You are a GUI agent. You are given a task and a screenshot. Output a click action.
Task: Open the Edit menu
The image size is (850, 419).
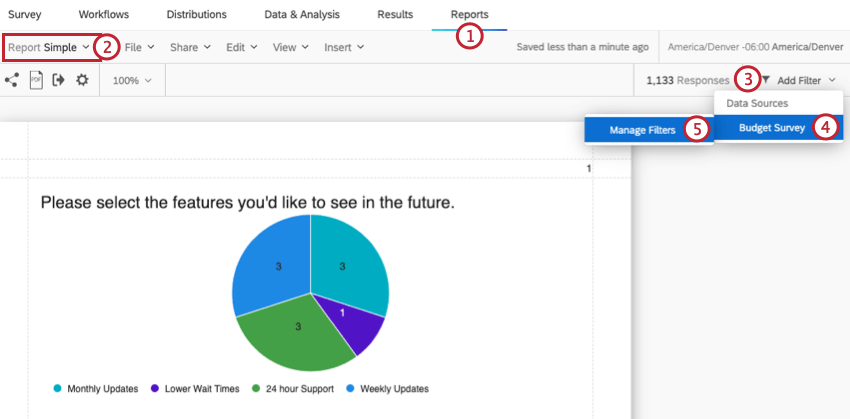[241, 47]
